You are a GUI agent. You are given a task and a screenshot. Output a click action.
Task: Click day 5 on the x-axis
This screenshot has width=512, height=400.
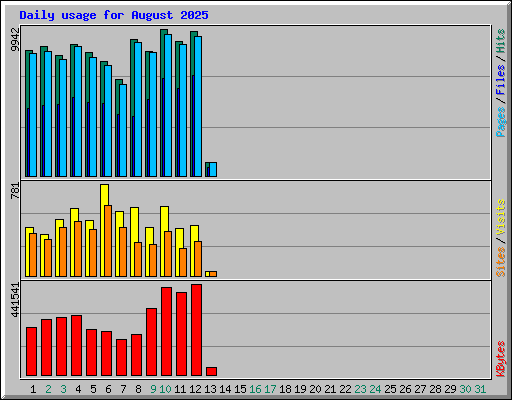click(93, 389)
